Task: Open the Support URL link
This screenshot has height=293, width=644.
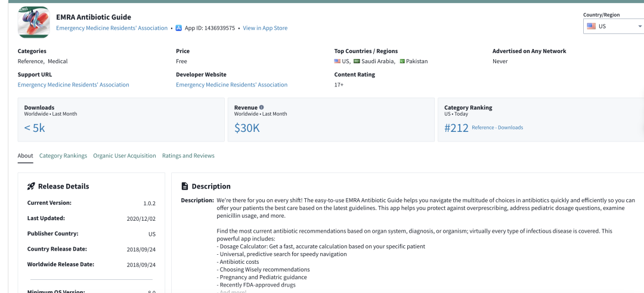Action: pyautogui.click(x=73, y=85)
